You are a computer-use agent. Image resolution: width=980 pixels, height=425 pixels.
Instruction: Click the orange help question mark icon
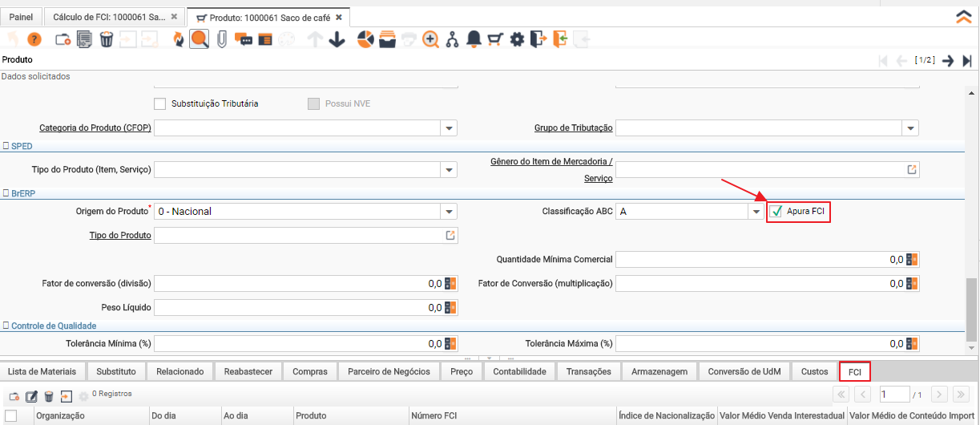[34, 39]
